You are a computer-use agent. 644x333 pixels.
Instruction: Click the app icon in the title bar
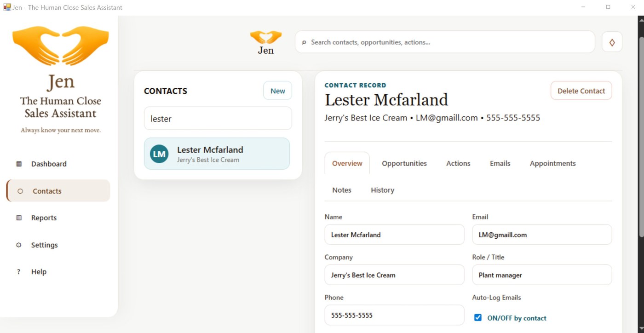(7, 7)
